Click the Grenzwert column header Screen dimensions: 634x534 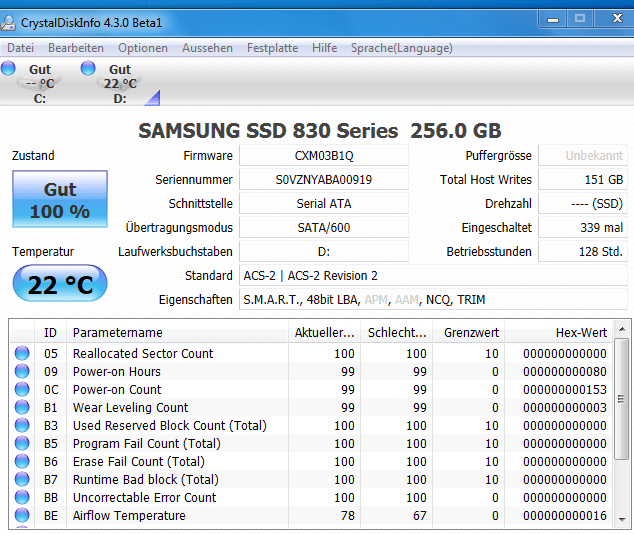click(469, 332)
